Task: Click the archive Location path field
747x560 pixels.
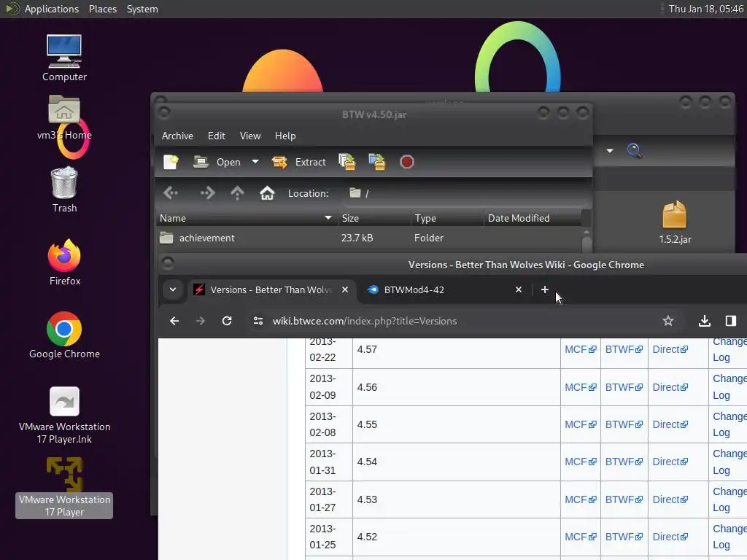Action: point(465,193)
